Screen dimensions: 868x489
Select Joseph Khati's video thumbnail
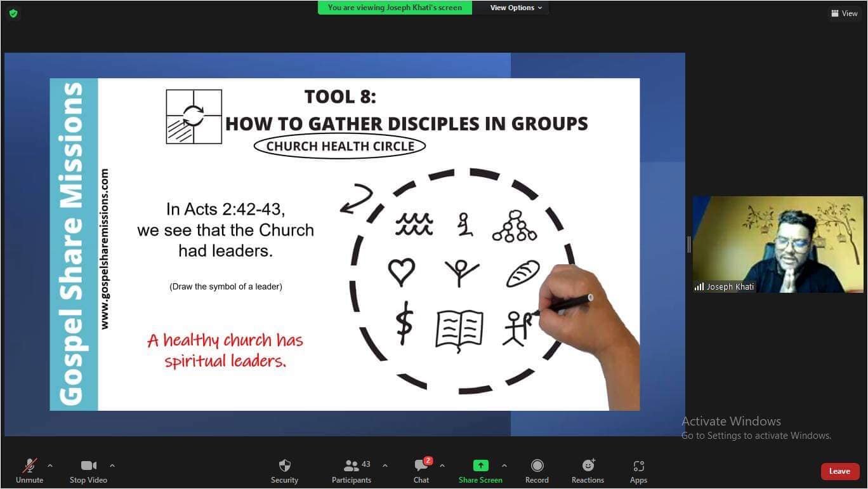(x=778, y=245)
